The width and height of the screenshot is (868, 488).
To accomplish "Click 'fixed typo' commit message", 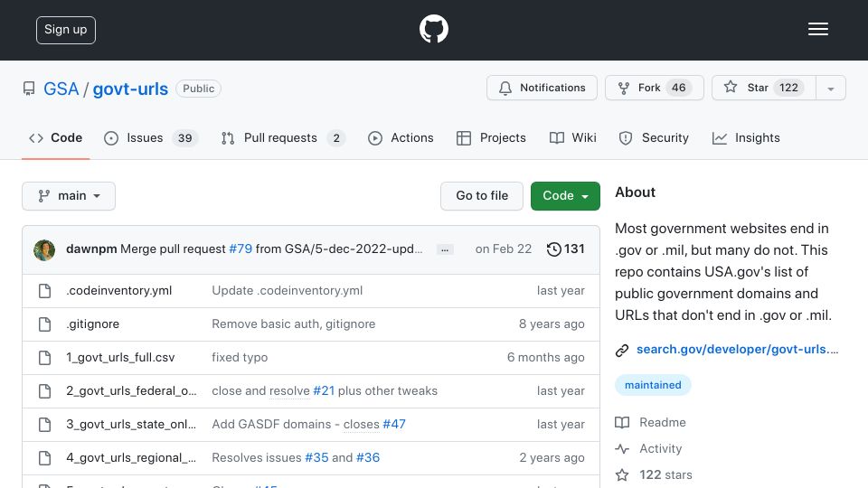I will (240, 358).
